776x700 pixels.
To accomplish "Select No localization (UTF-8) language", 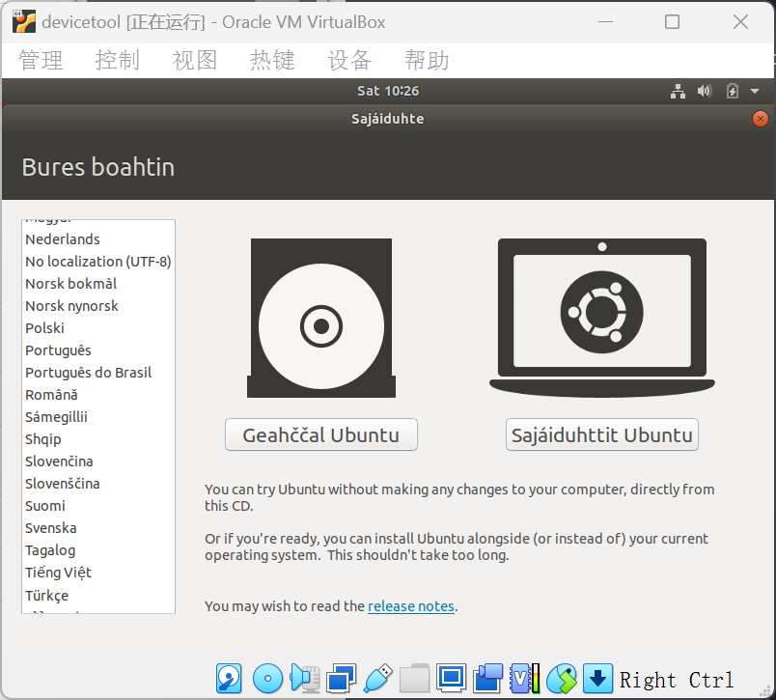I will (98, 262).
